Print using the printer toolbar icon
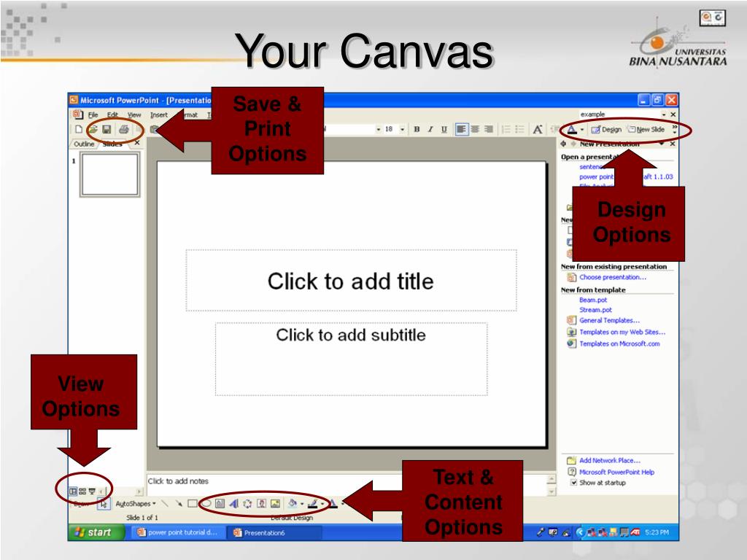 tap(124, 129)
